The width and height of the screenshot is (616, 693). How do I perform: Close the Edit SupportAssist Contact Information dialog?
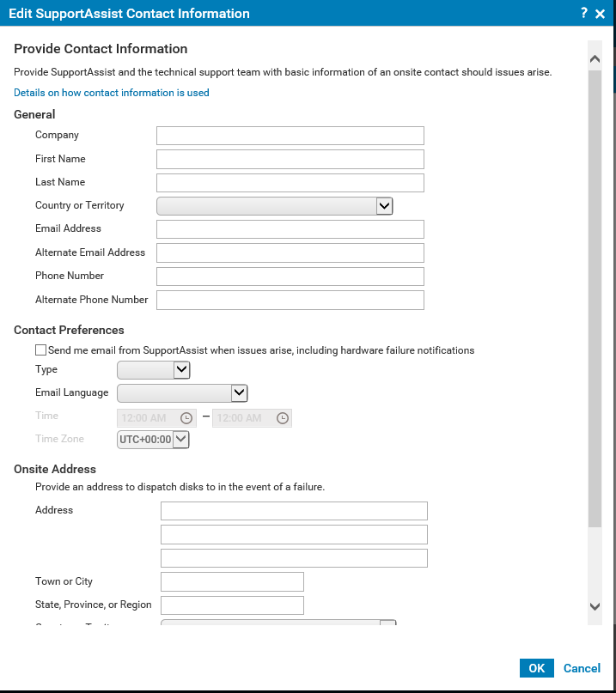[x=600, y=13]
